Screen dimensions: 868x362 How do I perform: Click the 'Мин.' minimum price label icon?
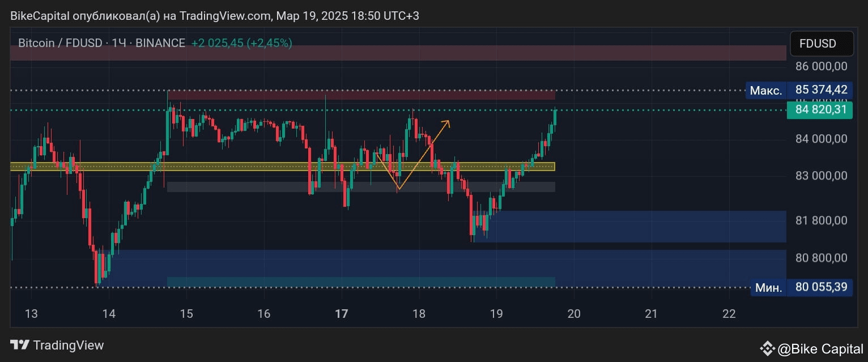coord(768,287)
